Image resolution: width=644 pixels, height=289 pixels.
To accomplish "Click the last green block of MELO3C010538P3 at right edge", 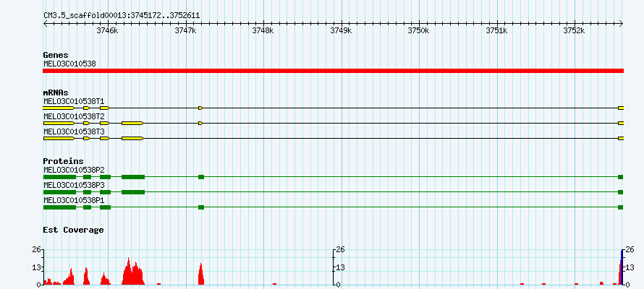I will click(621, 192).
